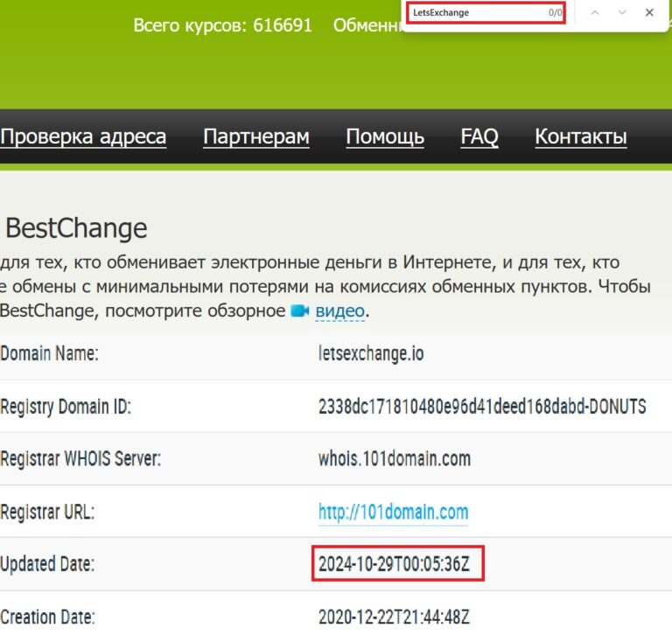The height and width of the screenshot is (642, 672).
Task: Click the blue video camera icon
Action: tap(300, 311)
